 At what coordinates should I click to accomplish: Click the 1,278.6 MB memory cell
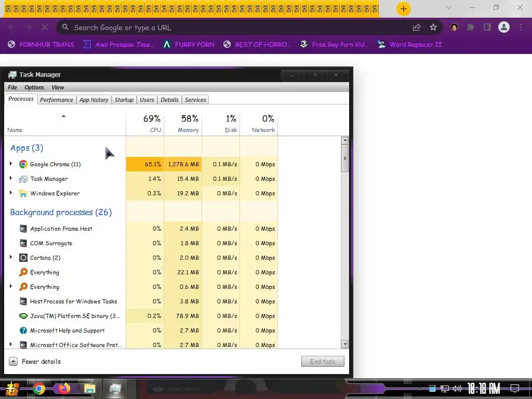click(183, 164)
